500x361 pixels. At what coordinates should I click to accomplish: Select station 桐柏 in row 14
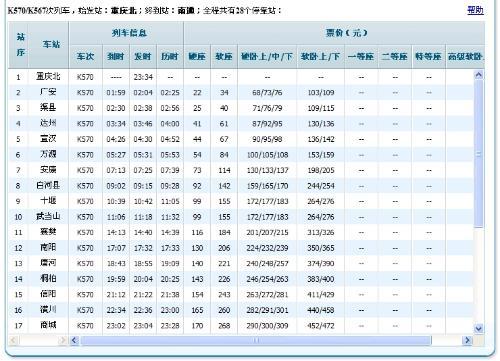pos(48,279)
